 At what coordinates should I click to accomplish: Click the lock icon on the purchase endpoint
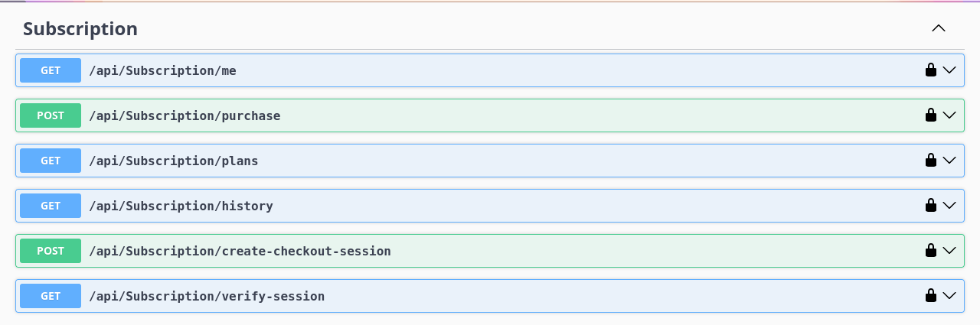coord(931,115)
